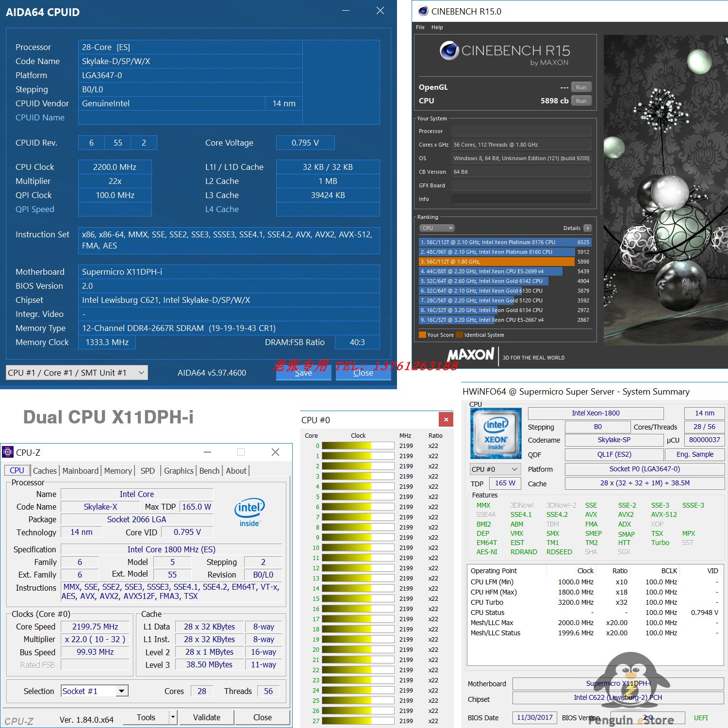Run the CPU benchmark in Cinebench
This screenshot has height=728, width=728.
click(580, 100)
